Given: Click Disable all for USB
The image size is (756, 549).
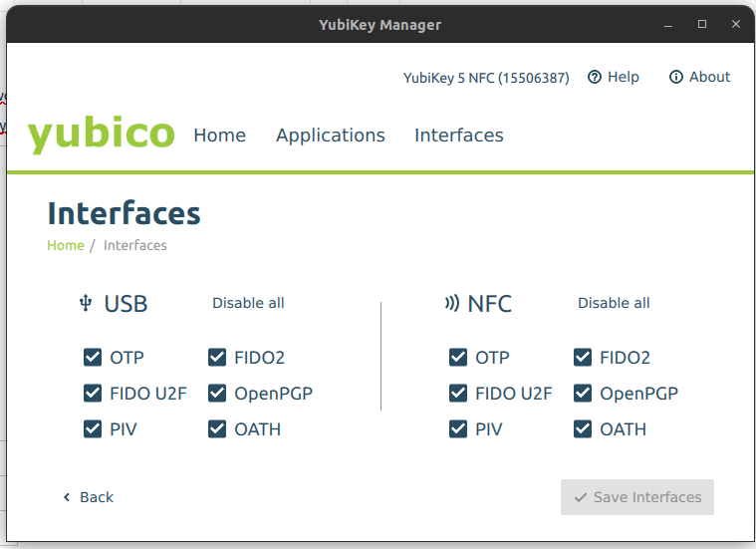Looking at the screenshot, I should [x=248, y=303].
